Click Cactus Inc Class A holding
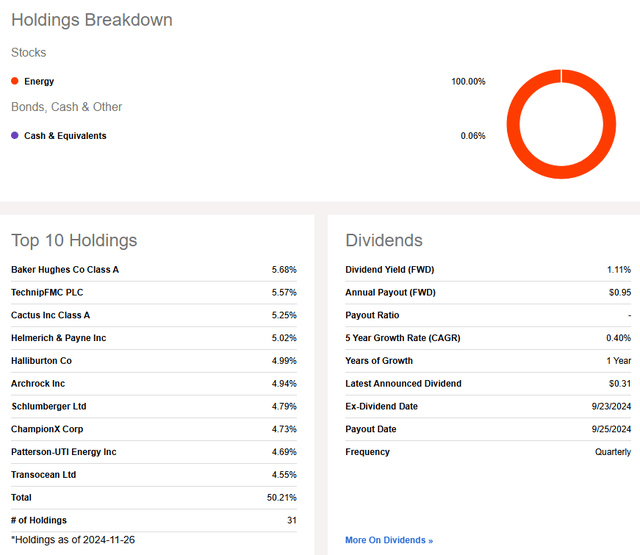This screenshot has width=640, height=555. [x=50, y=315]
